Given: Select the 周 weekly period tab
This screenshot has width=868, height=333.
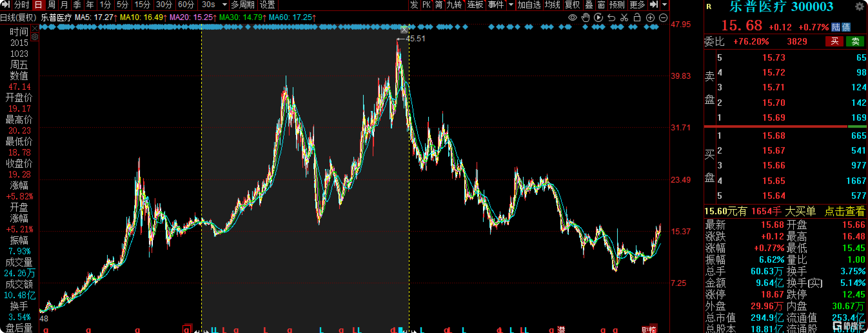Looking at the screenshot, I should pos(52,5).
